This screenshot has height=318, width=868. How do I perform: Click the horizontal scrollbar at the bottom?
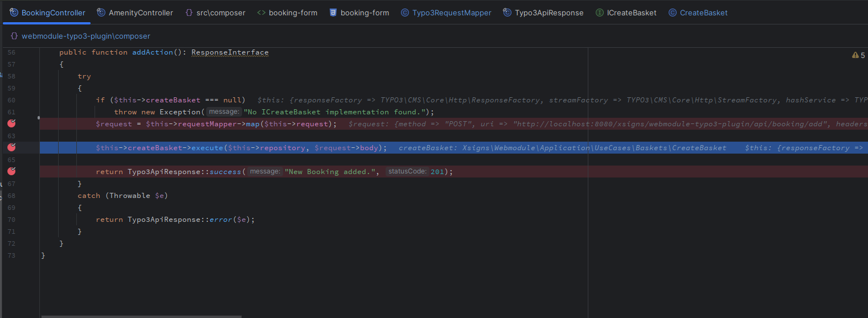(141, 316)
